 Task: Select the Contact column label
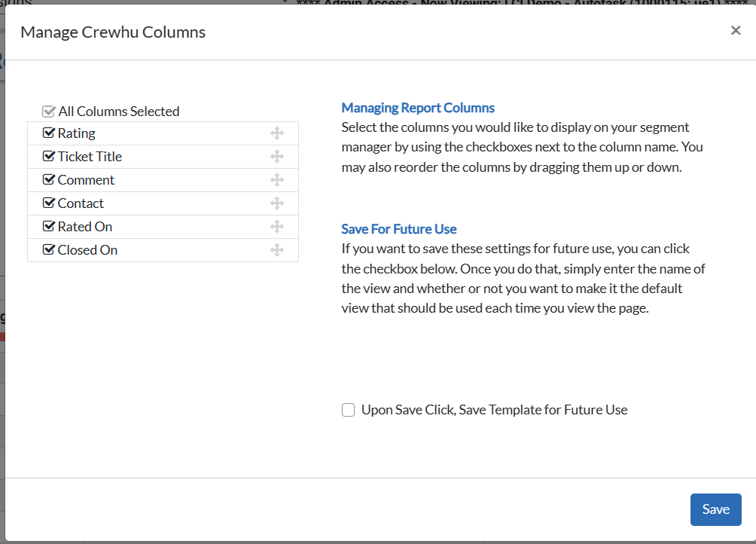81,203
